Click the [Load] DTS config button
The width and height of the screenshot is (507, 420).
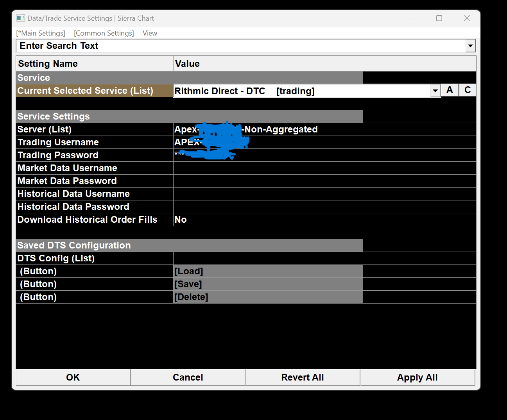(268, 271)
